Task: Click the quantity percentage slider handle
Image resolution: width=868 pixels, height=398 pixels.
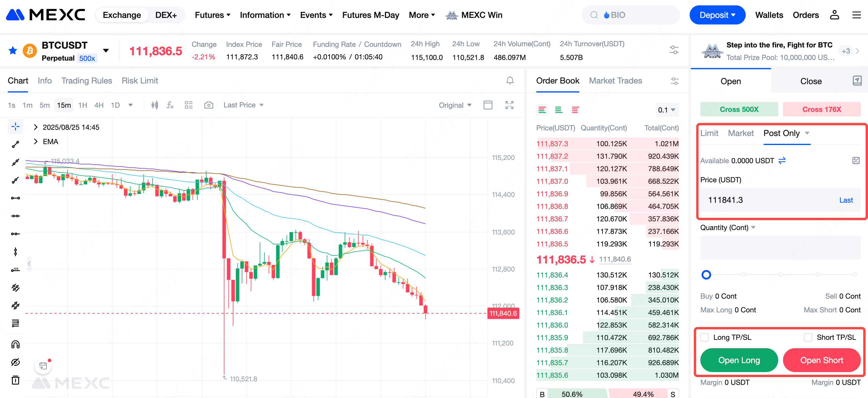Action: pos(706,275)
